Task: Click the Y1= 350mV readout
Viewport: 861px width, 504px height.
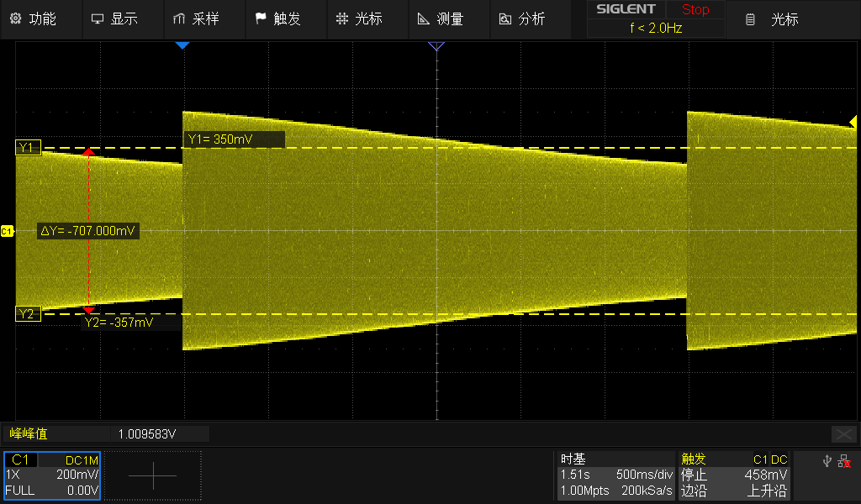Action: tap(234, 139)
